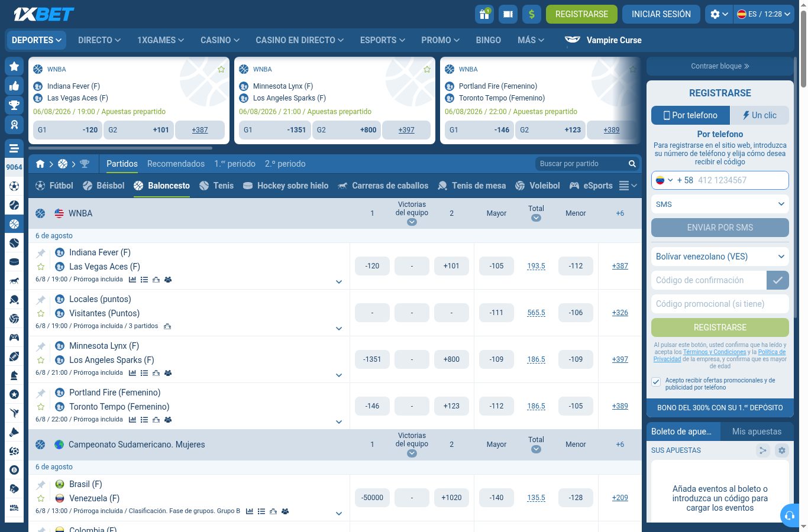Switch to the Mis apuestas tab
808x532 pixels.
[757, 432]
